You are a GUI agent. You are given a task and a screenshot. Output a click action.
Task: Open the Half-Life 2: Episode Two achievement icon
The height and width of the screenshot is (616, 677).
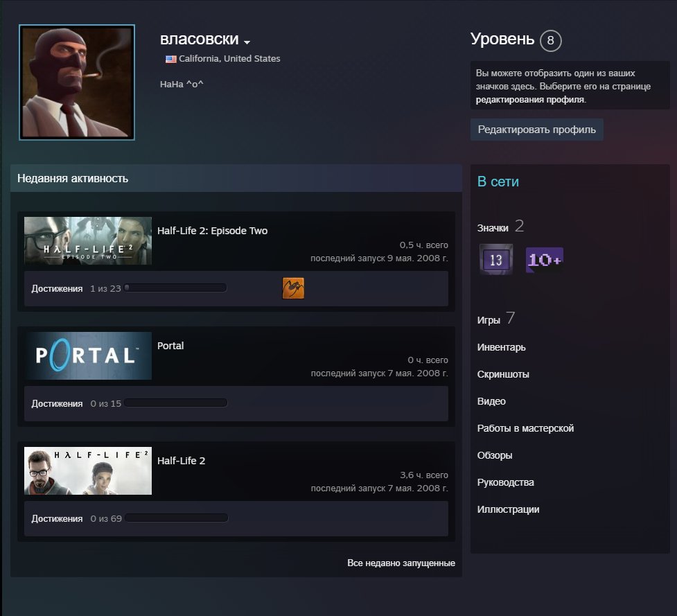pos(293,288)
